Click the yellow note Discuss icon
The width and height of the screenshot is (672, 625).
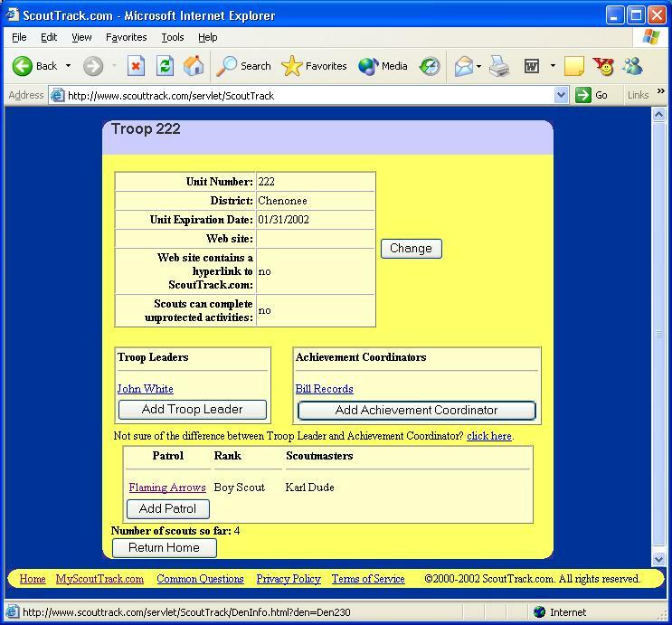[574, 66]
